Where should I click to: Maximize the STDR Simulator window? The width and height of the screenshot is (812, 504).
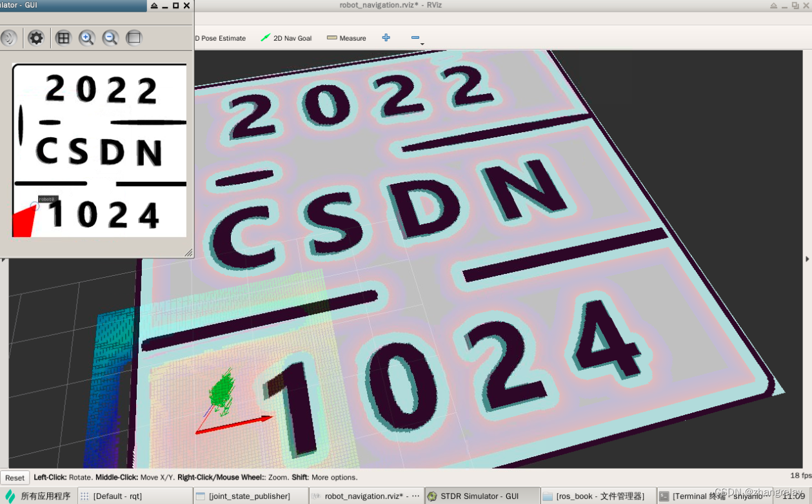(175, 6)
